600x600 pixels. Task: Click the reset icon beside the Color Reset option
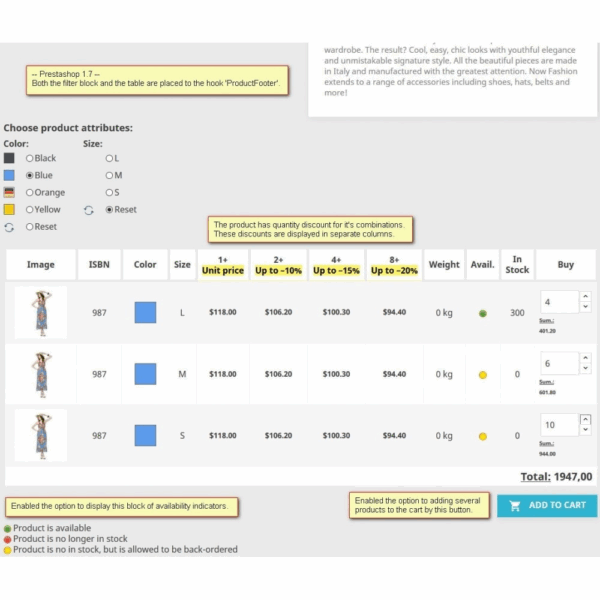(x=9, y=227)
